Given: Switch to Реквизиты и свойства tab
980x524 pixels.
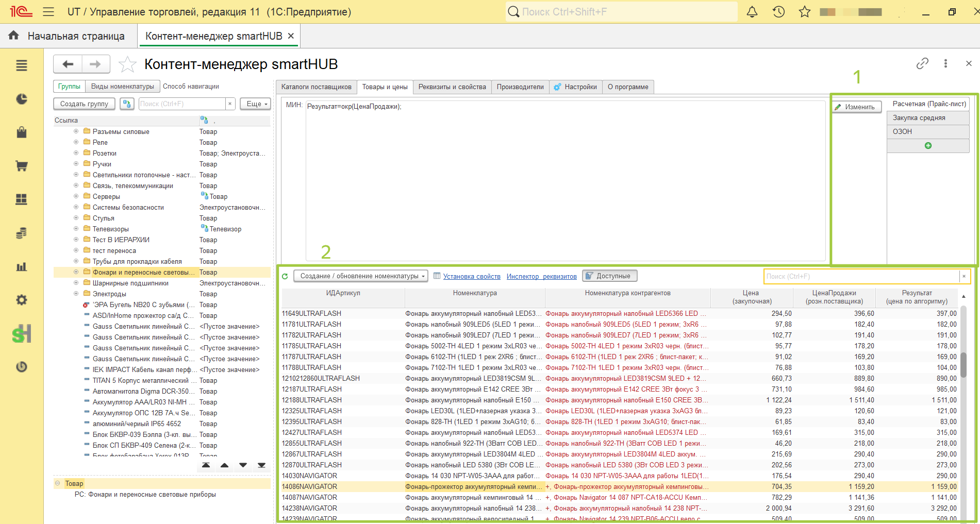Looking at the screenshot, I should point(452,87).
